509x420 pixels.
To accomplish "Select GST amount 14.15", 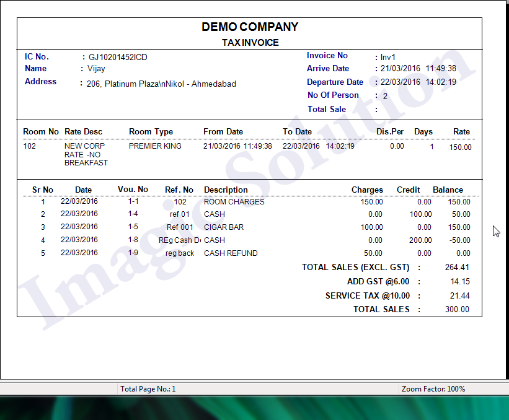I will pyautogui.click(x=460, y=281).
